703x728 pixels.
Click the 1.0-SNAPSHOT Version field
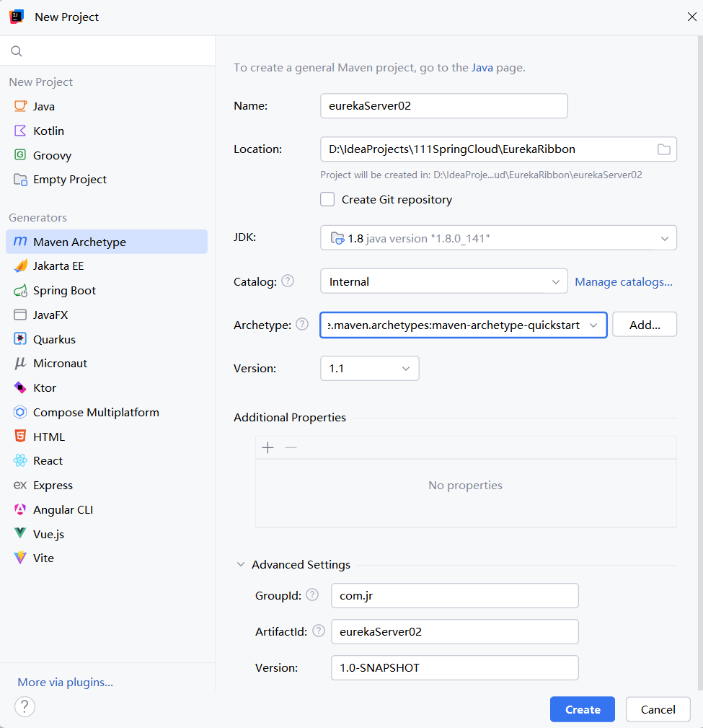[455, 667]
